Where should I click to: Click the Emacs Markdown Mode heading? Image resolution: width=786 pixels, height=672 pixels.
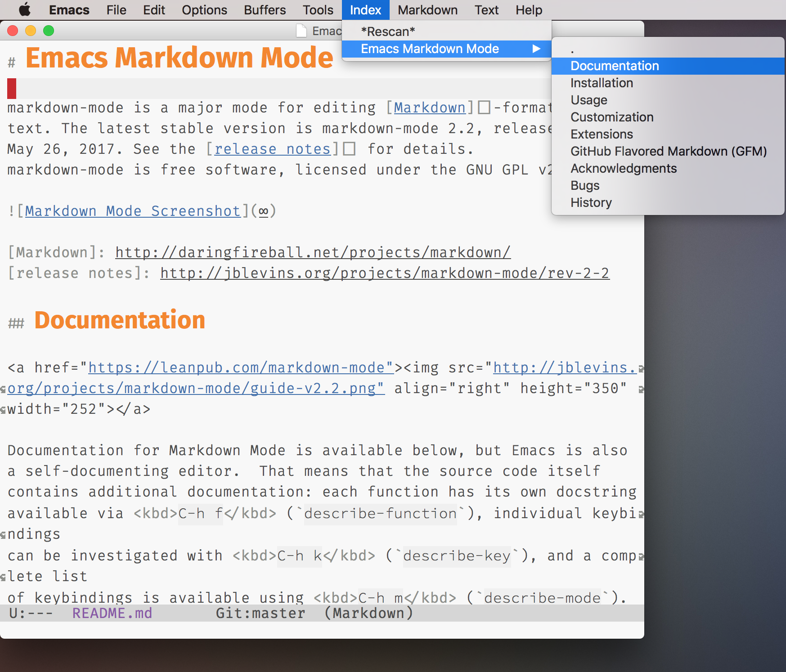179,58
